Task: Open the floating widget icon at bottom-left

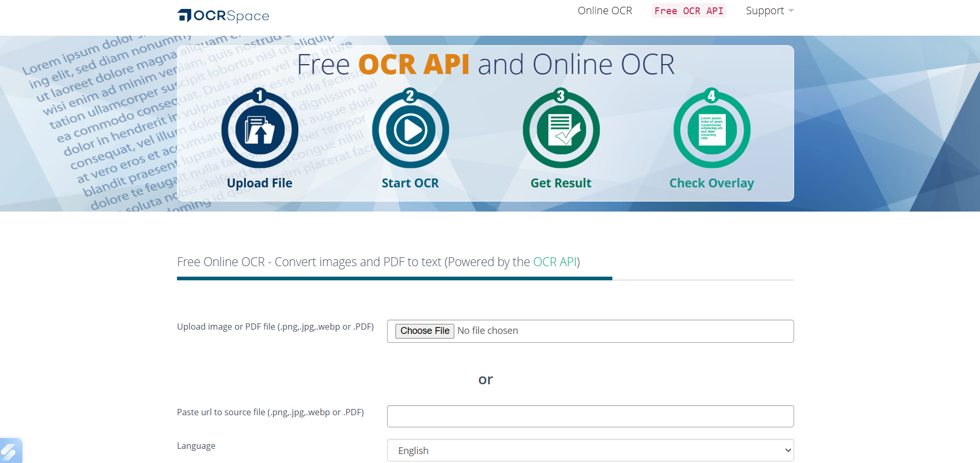Action: (9, 451)
